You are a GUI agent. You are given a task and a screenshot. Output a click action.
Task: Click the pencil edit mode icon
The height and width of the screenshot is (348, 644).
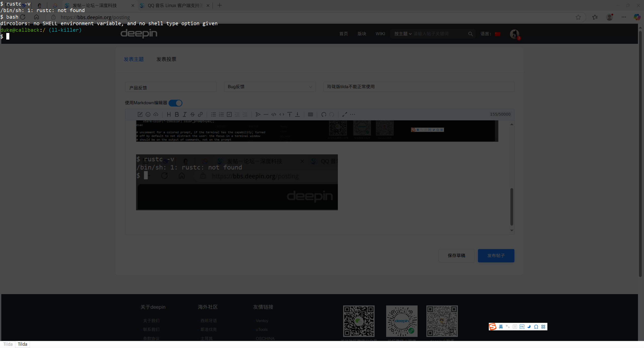[140, 115]
